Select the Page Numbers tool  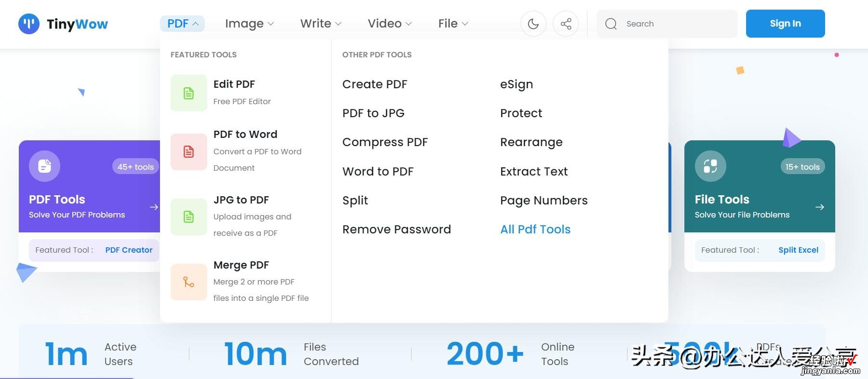tap(544, 201)
